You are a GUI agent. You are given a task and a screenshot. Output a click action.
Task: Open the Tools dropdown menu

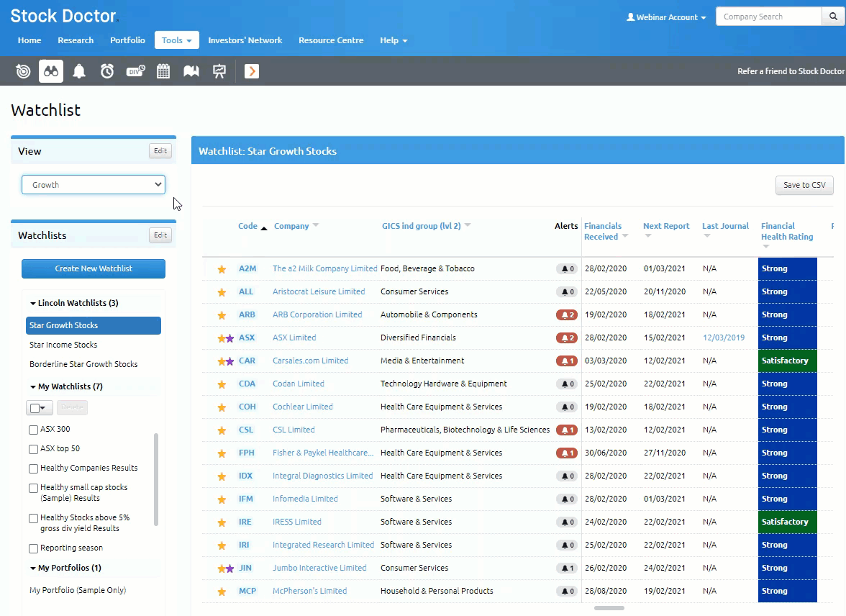pyautogui.click(x=176, y=40)
